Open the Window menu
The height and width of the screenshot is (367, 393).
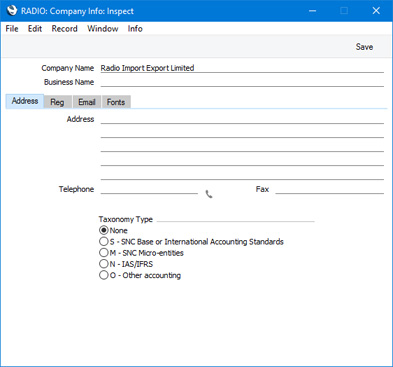click(x=103, y=29)
